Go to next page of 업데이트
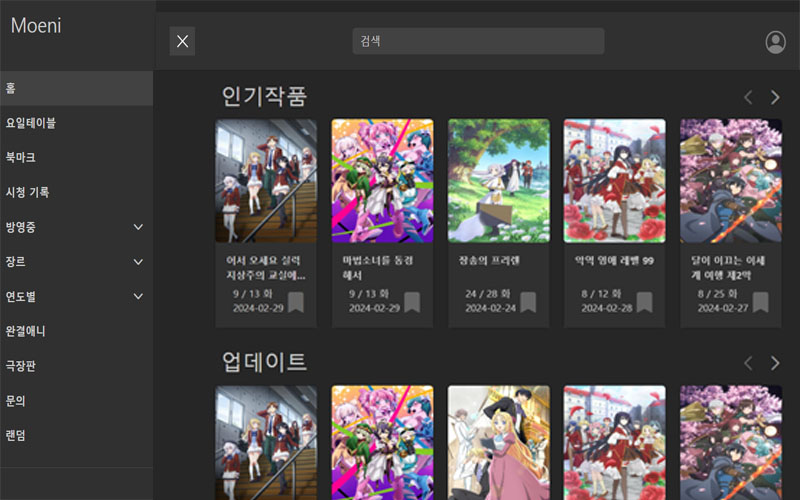Screen dimensions: 800x500 point(775,363)
